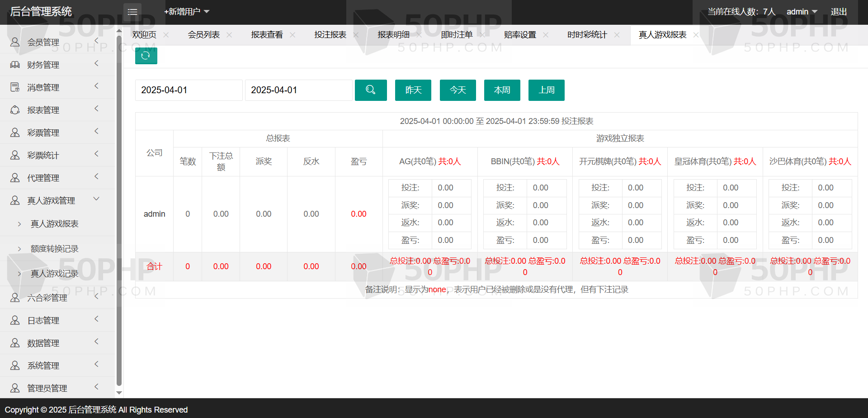
Task: Open the admin account dropdown
Action: [x=802, y=12]
